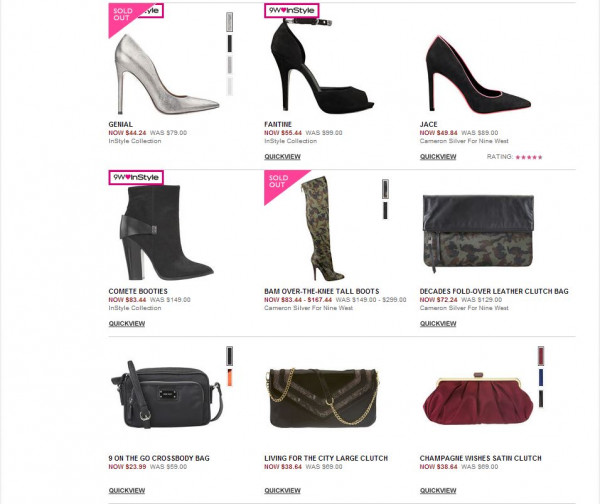Viewport: 600px width, 504px height.
Task: Select the silver swatch for Genial pump
Action: coord(230,22)
